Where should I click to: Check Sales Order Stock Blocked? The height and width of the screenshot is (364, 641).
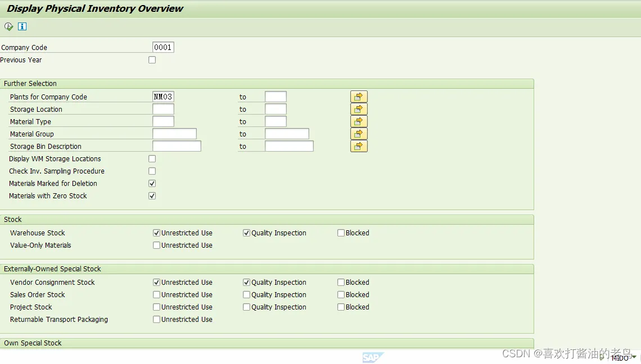341,294
